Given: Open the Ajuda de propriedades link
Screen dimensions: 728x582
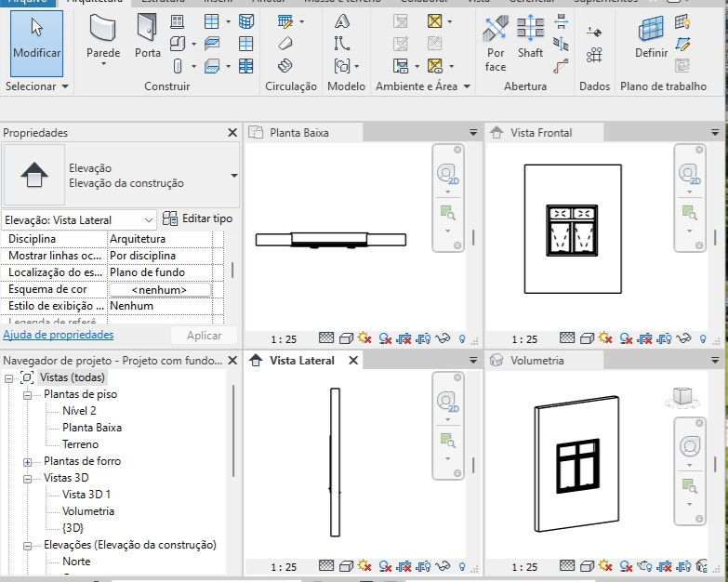Looking at the screenshot, I should (x=58, y=335).
